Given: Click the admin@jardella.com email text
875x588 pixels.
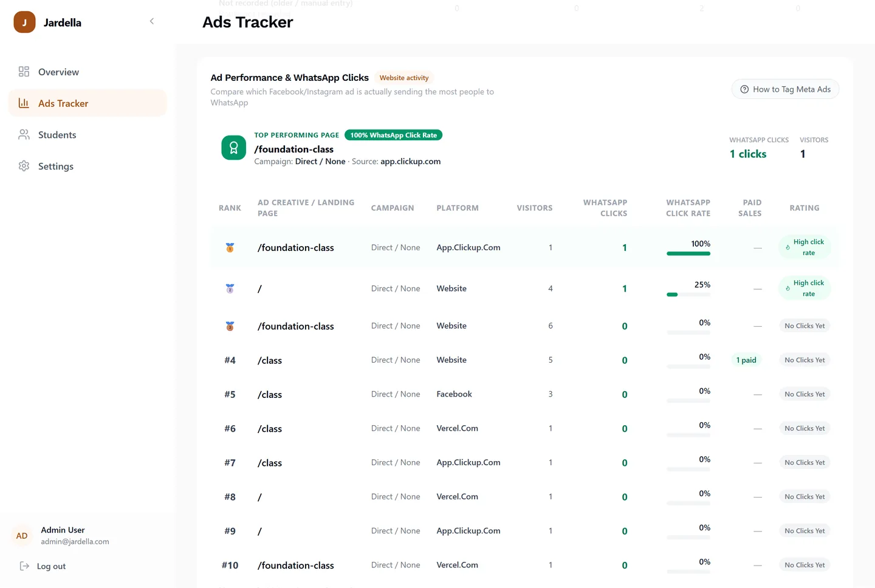Looking at the screenshot, I should 75,542.
